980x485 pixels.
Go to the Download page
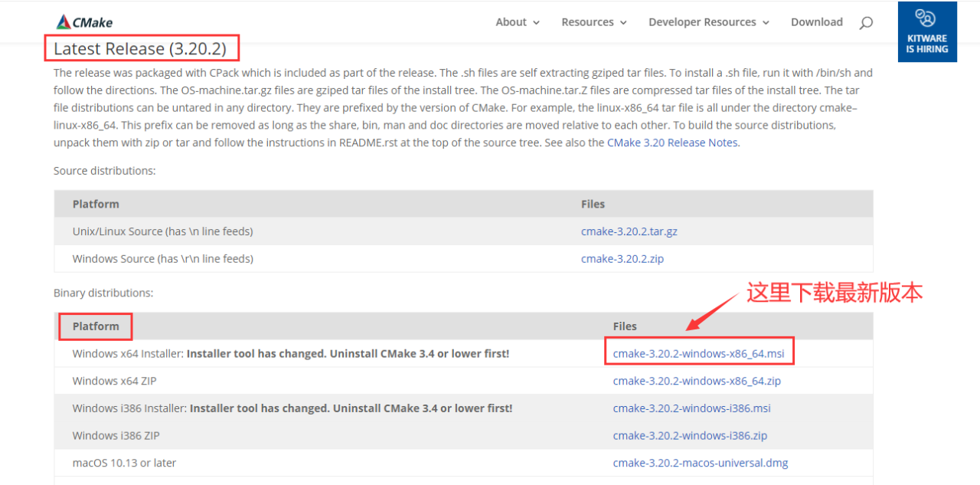[817, 22]
